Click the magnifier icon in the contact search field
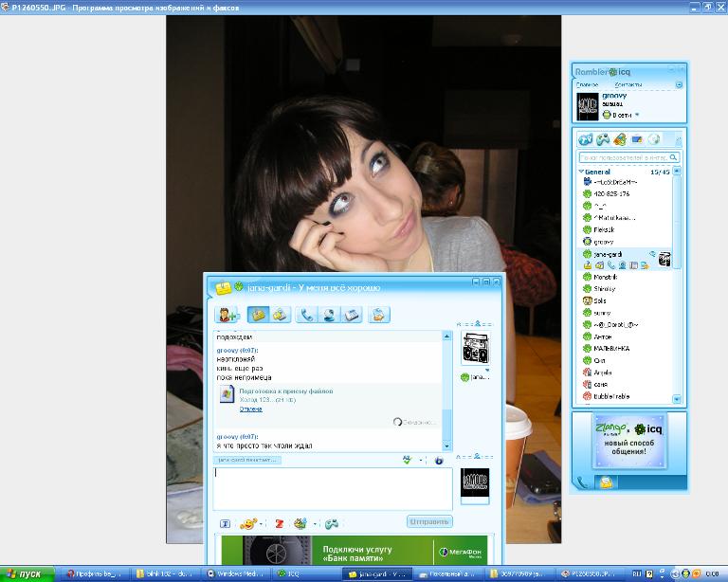Screen dimensions: 728x582 (x=673, y=157)
